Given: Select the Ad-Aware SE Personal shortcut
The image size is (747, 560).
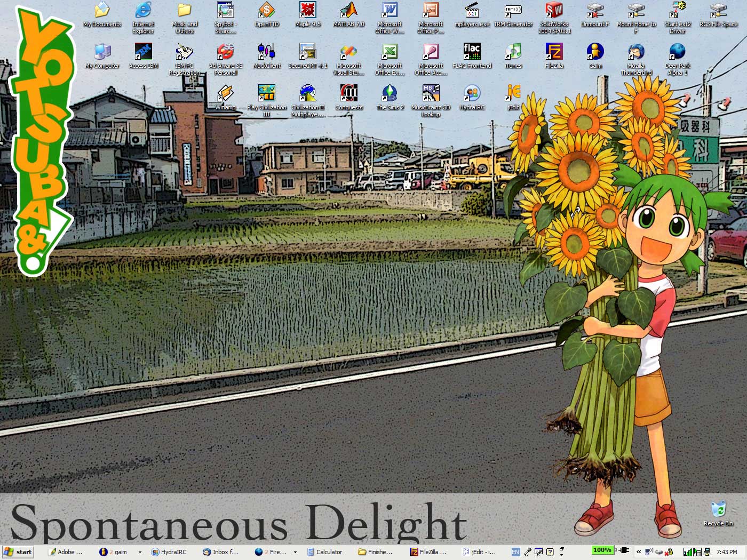Looking at the screenshot, I should [x=226, y=59].
